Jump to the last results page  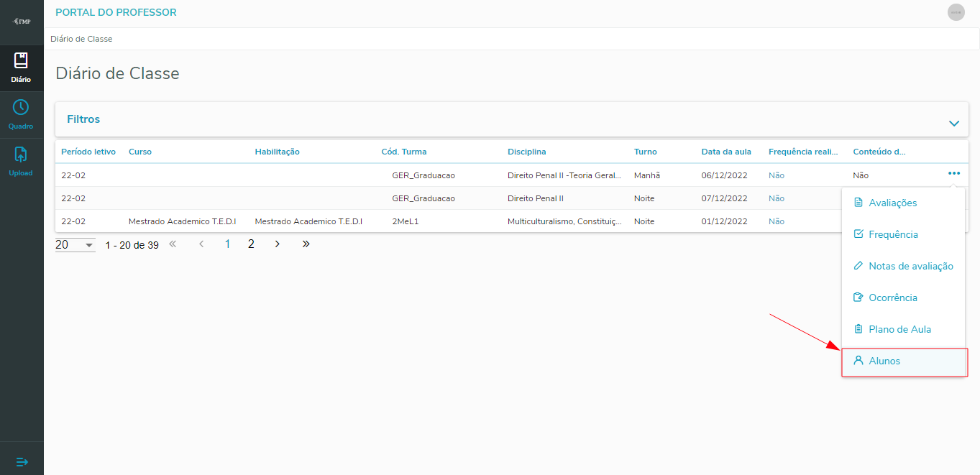(x=306, y=244)
